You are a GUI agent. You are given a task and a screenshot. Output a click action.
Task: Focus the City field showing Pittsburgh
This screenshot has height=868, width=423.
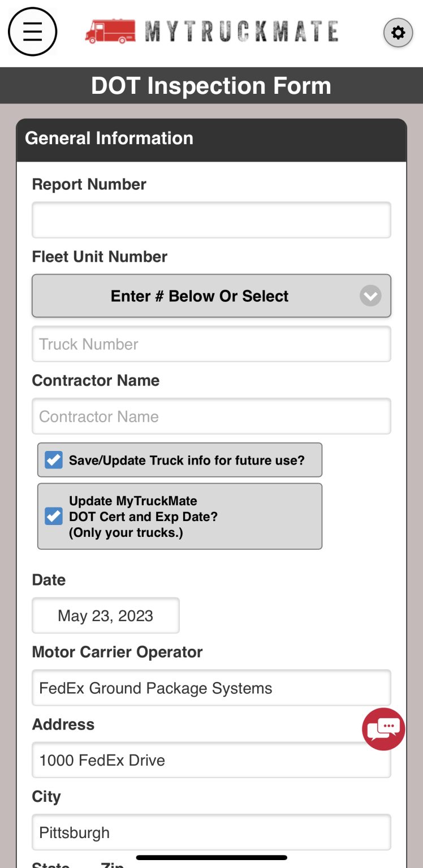tap(212, 832)
